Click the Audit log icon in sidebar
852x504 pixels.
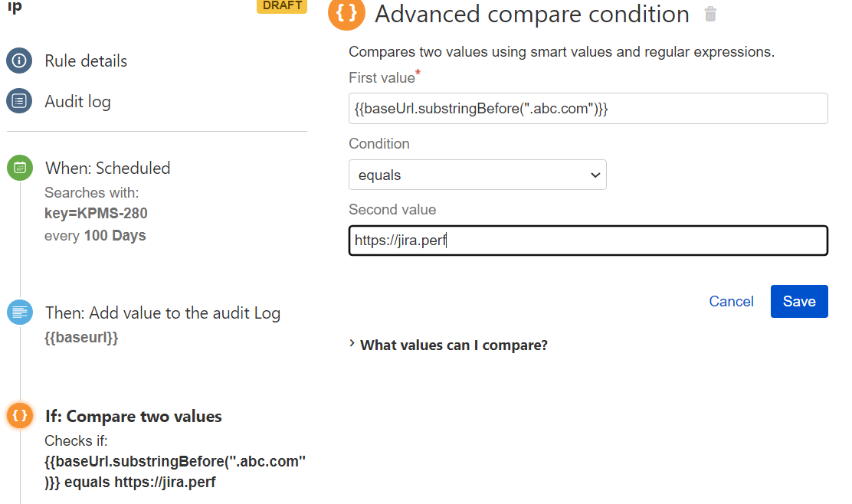[x=19, y=100]
